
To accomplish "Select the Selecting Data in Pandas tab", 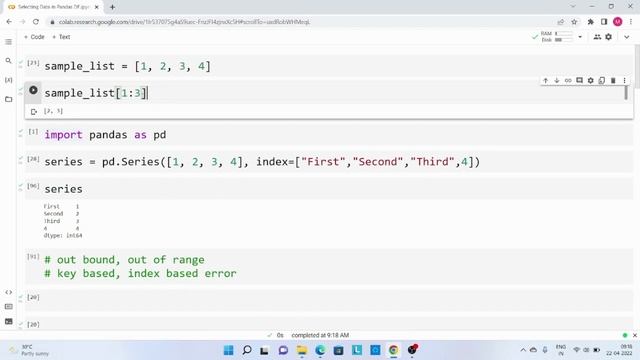I will coord(53,7).
